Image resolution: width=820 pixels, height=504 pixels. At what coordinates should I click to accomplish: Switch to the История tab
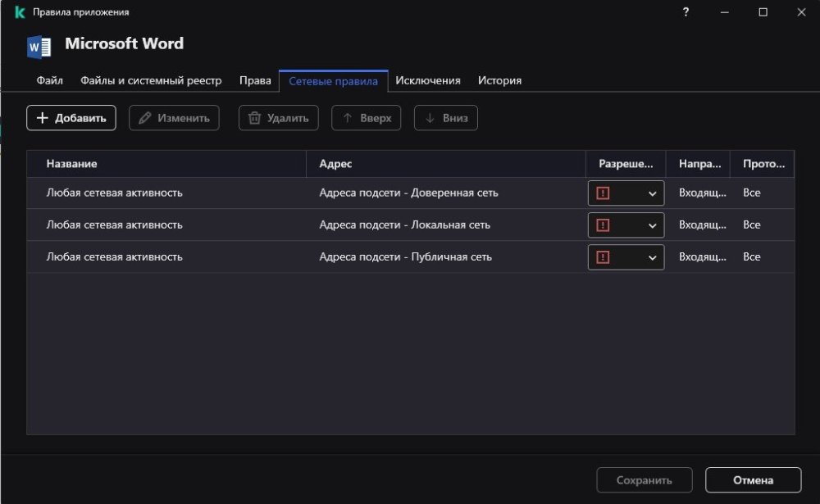pos(499,80)
